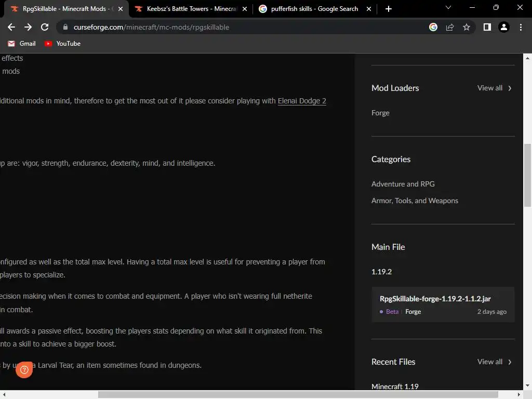Open the orange help support button
This screenshot has height=399, width=532.
click(x=24, y=370)
